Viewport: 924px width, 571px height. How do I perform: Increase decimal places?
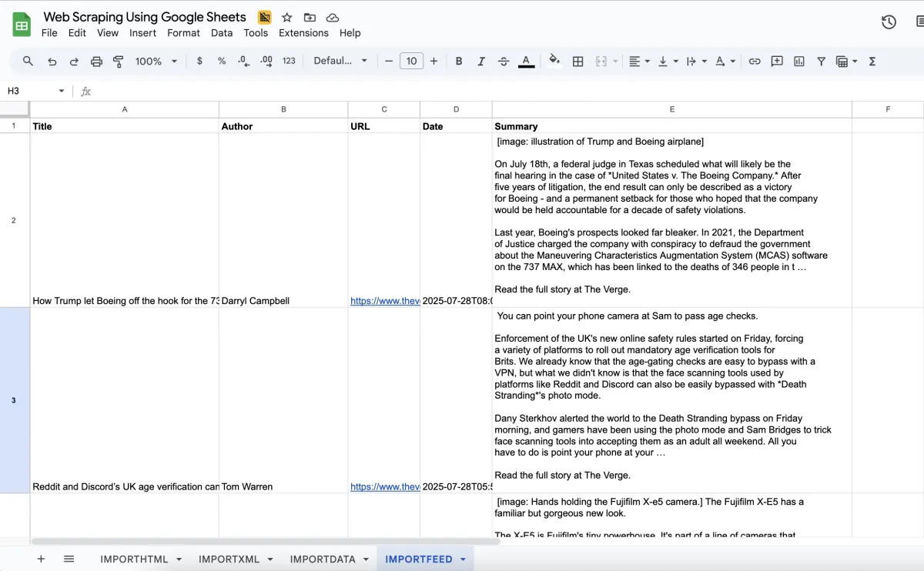point(266,61)
